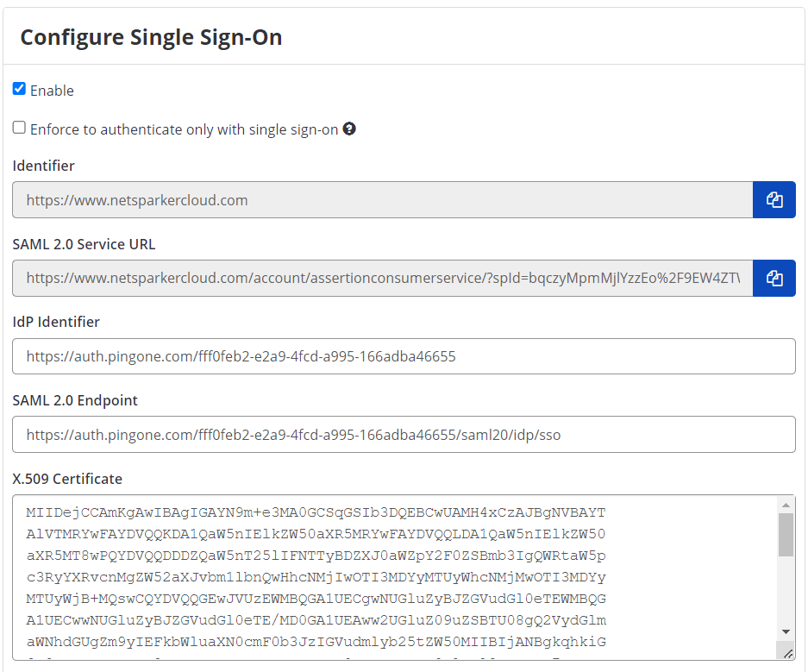Enable enforcing single sign-on authentication only

[18, 128]
